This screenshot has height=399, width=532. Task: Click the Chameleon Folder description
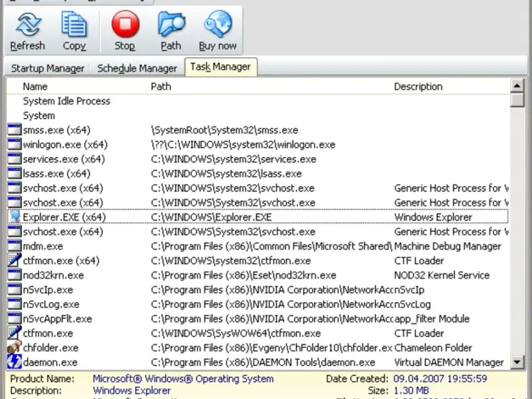(x=433, y=348)
